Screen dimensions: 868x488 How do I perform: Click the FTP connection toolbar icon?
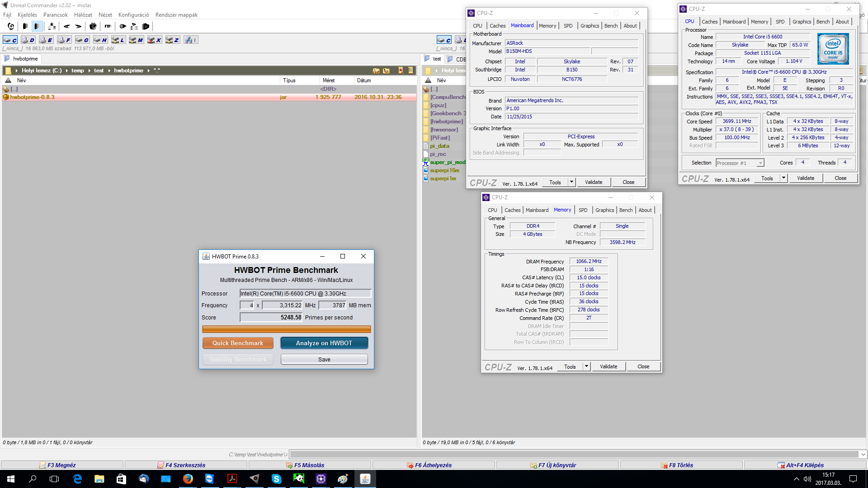tap(108, 26)
